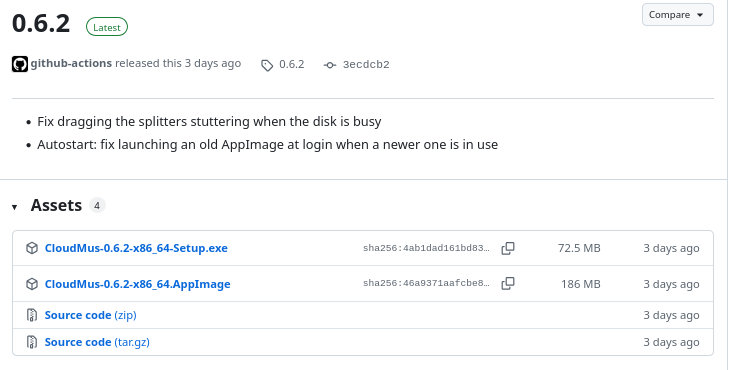The height and width of the screenshot is (370, 730).
Task: Open commit 3ecdcb2
Action: pyautogui.click(x=366, y=64)
